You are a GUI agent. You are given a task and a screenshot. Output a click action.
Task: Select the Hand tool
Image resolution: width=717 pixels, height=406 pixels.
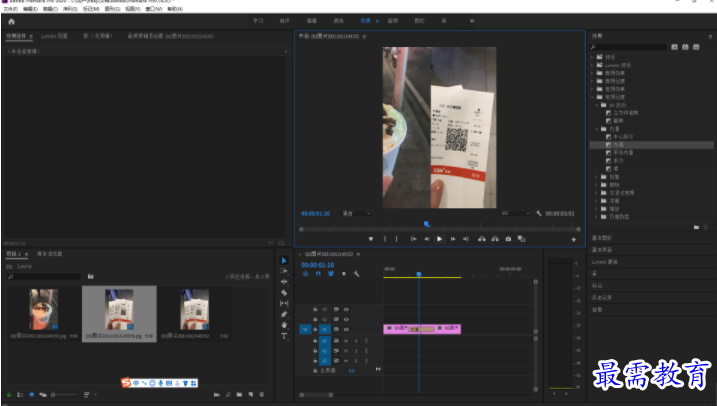[284, 325]
